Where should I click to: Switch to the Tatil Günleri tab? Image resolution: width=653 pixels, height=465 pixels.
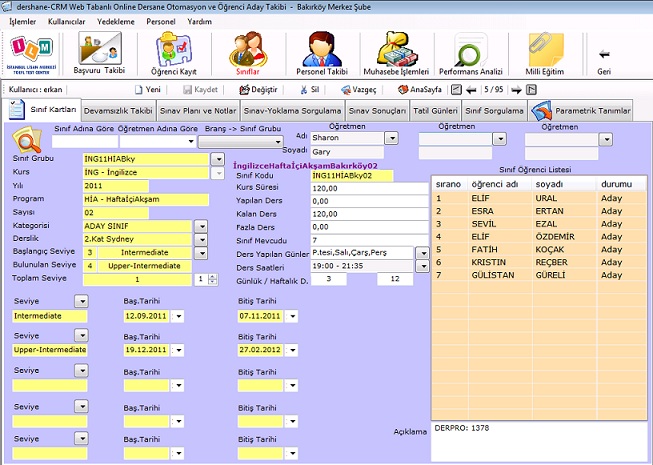coord(435,111)
